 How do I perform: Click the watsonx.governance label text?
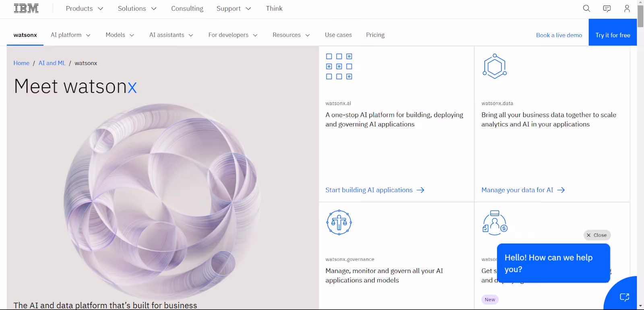coord(350,259)
